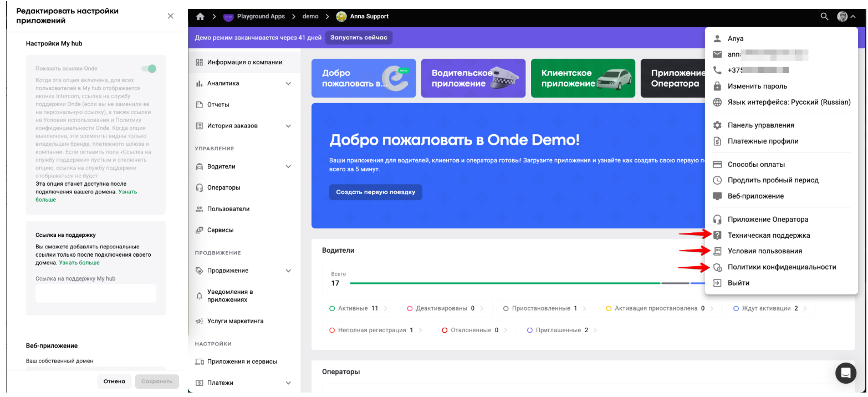This screenshot has height=397, width=868.
Task: Open the Активные 11 drivers chevron
Action: coord(386,308)
